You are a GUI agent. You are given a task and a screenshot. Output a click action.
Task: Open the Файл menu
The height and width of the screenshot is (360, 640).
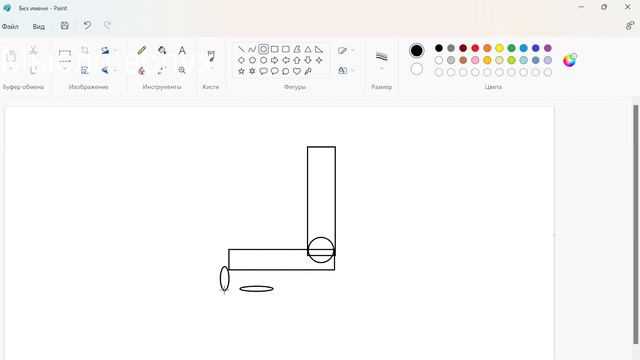pyautogui.click(x=10, y=27)
